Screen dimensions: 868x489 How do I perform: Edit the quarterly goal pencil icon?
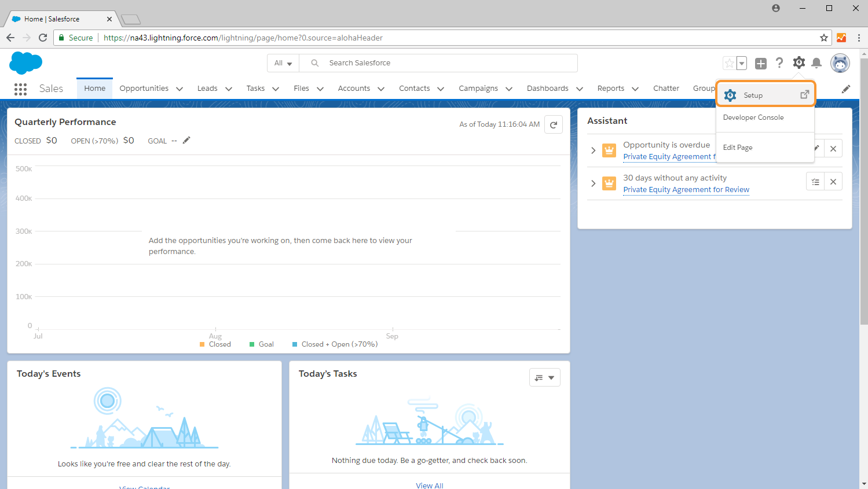point(186,141)
